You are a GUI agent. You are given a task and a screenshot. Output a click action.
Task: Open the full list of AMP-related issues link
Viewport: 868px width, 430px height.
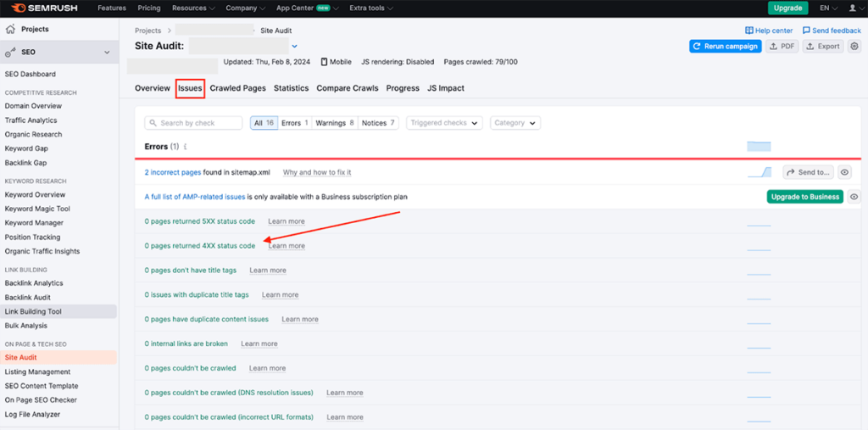pyautogui.click(x=195, y=197)
